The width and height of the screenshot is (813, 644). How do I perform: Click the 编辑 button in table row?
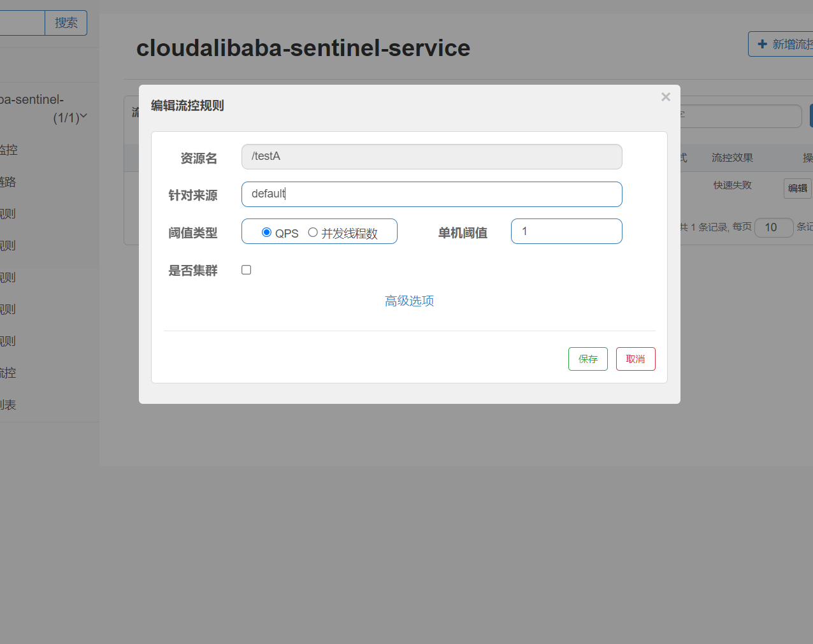pos(798,188)
